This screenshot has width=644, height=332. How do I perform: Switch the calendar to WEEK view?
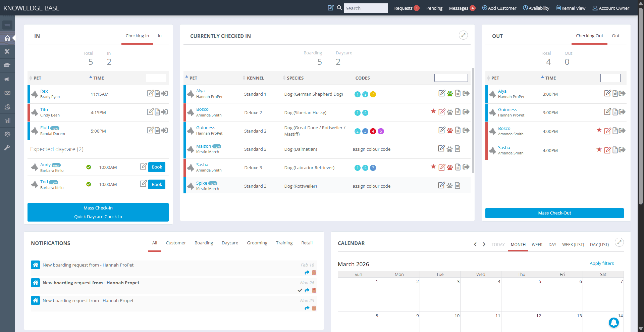coord(537,245)
